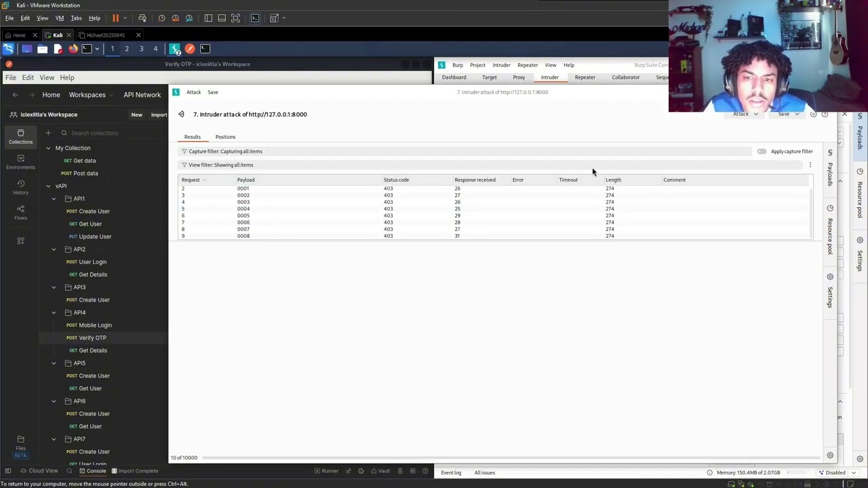The image size is (868, 488).
Task: Click the Burp Suite taskbar icon
Action: tap(175, 49)
